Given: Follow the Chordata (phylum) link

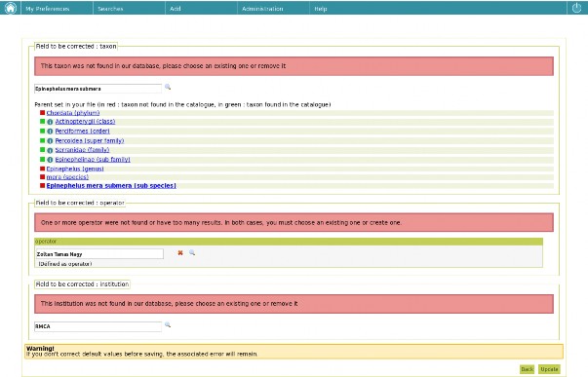Looking at the screenshot, I should (x=73, y=113).
